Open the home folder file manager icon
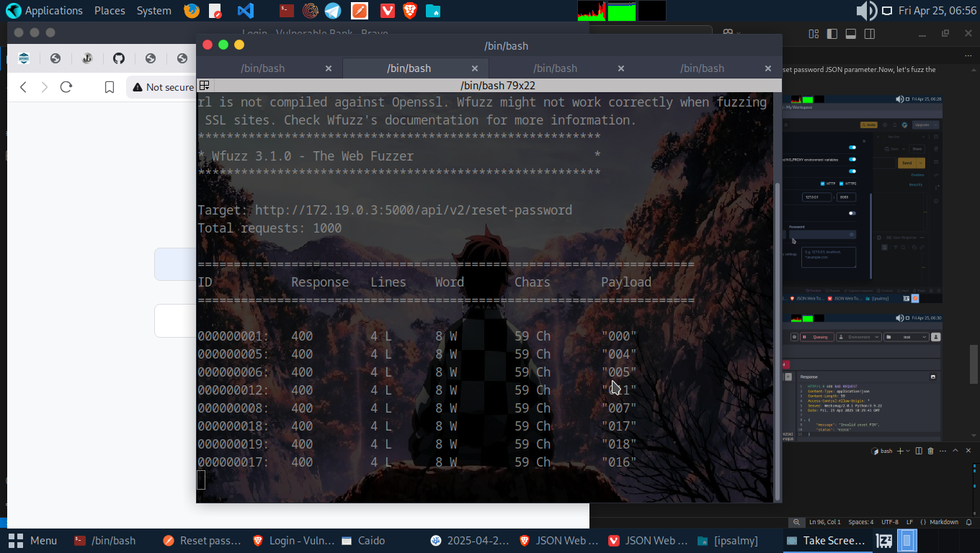The width and height of the screenshot is (980, 553). click(433, 11)
